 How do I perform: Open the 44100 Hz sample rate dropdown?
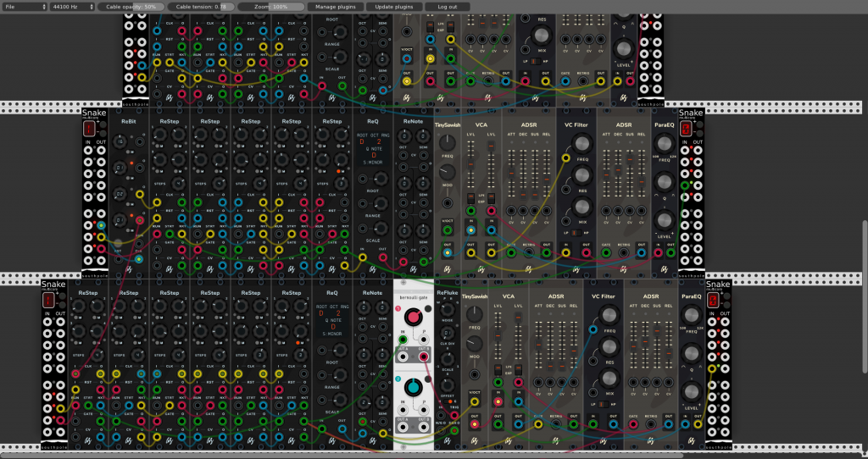(72, 7)
